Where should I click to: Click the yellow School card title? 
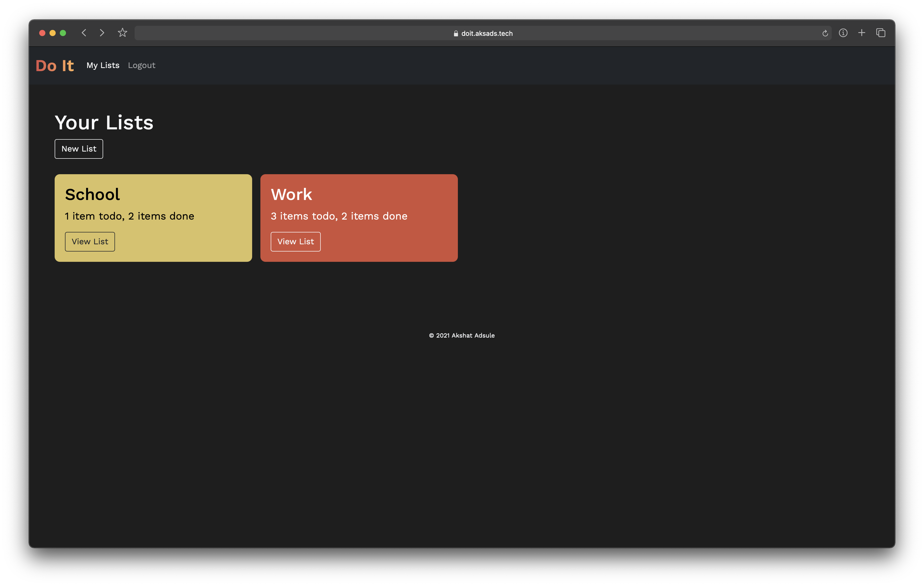(x=93, y=195)
